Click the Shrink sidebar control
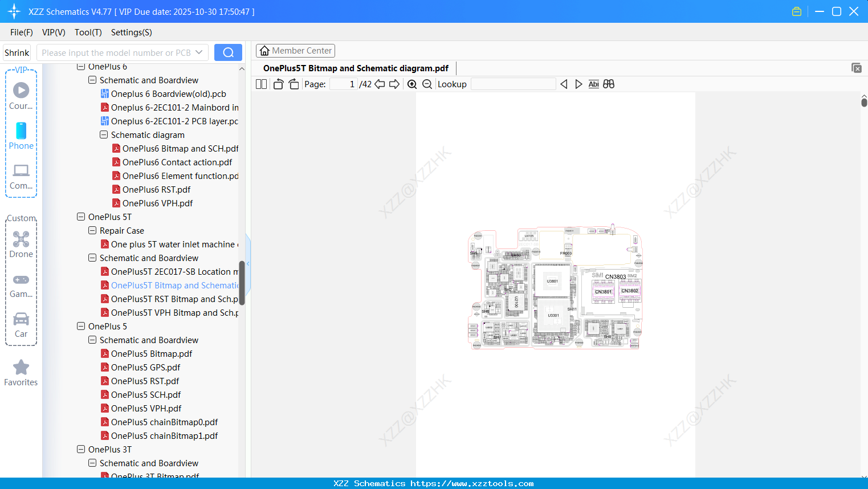868x489 pixels. pos(16,52)
